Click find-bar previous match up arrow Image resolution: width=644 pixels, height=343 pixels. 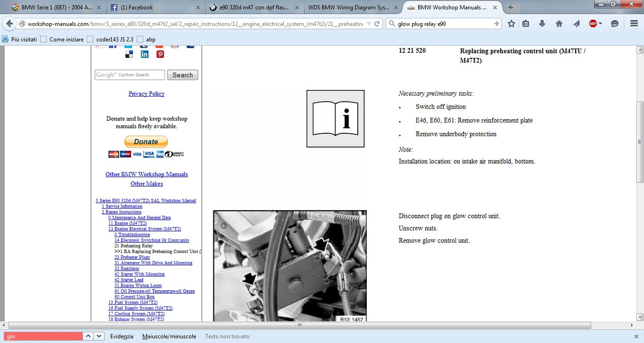coord(88,336)
